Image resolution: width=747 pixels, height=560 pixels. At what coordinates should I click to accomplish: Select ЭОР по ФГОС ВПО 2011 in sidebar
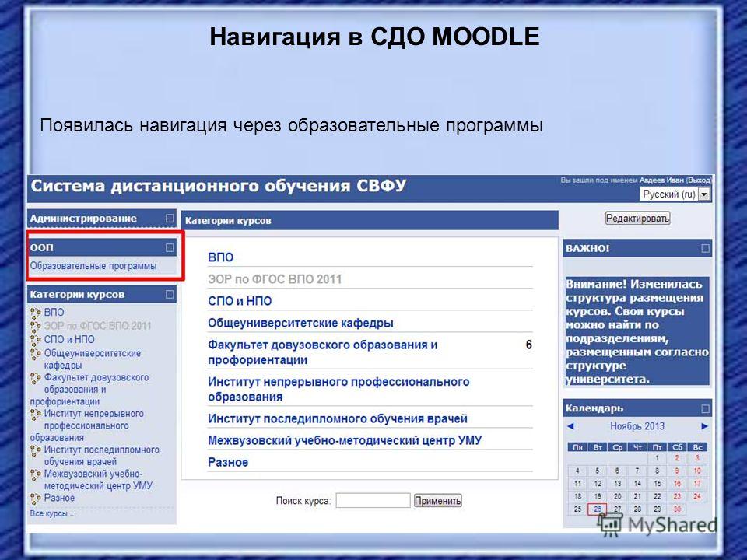(97, 326)
